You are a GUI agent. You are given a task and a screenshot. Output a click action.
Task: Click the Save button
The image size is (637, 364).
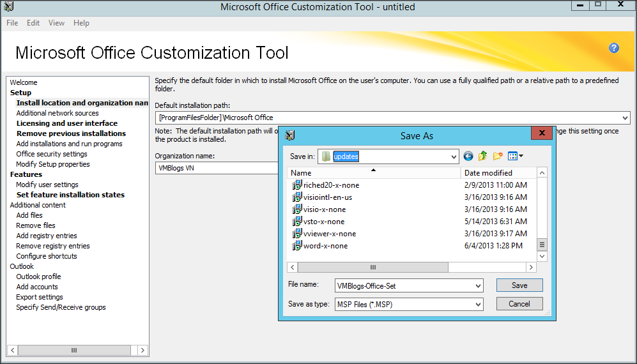click(x=519, y=285)
